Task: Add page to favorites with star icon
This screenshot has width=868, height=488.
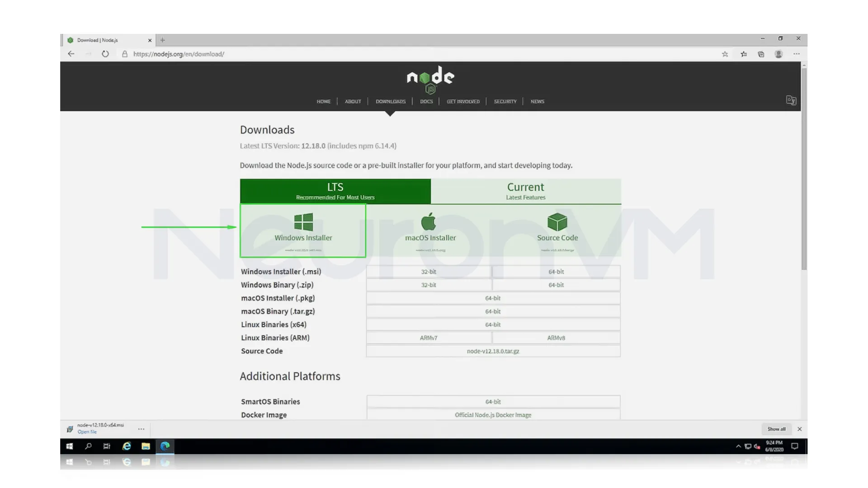Action: (725, 54)
